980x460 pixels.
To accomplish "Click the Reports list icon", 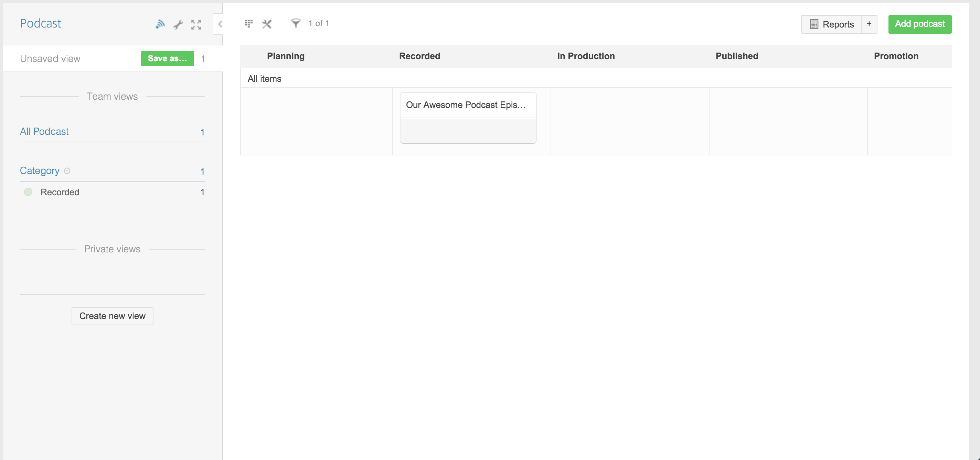I will coord(814,24).
